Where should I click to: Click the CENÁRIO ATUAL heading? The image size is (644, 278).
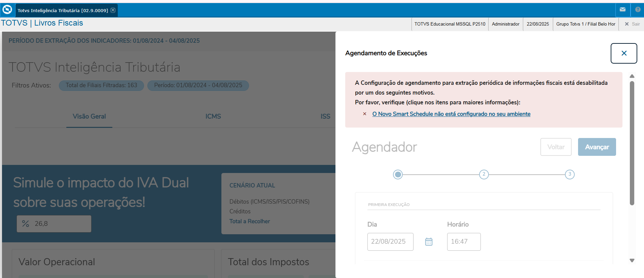(252, 185)
